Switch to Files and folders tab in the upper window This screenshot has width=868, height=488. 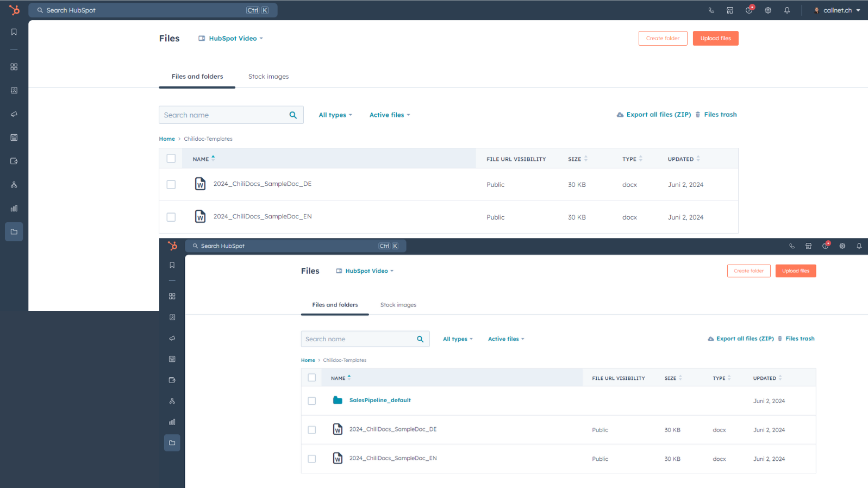pos(197,77)
